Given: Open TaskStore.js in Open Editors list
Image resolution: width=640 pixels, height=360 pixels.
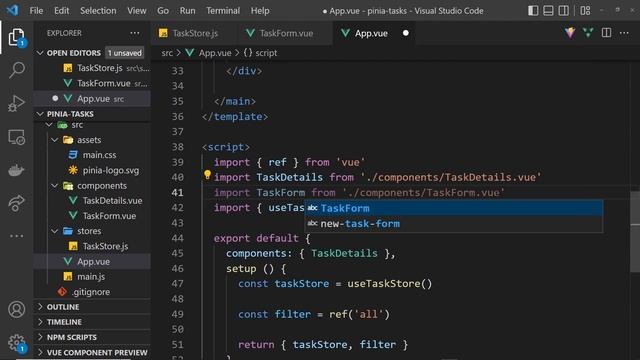Looking at the screenshot, I should click(x=92, y=68).
